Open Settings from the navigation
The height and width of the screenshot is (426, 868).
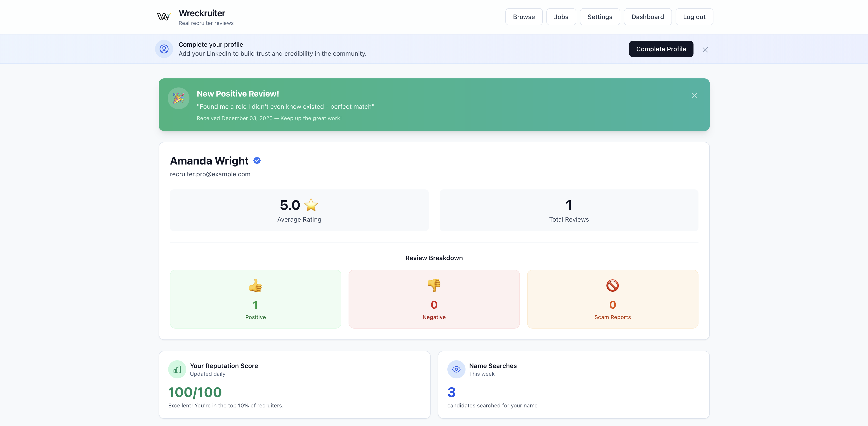599,17
